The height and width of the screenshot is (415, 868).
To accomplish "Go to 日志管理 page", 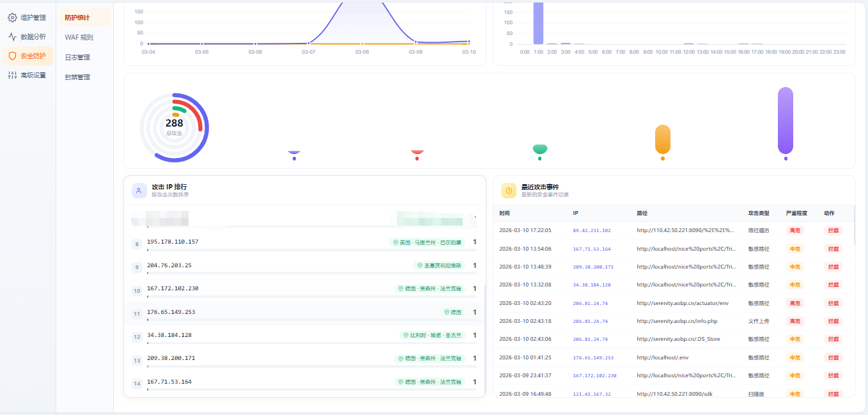I will click(x=77, y=58).
